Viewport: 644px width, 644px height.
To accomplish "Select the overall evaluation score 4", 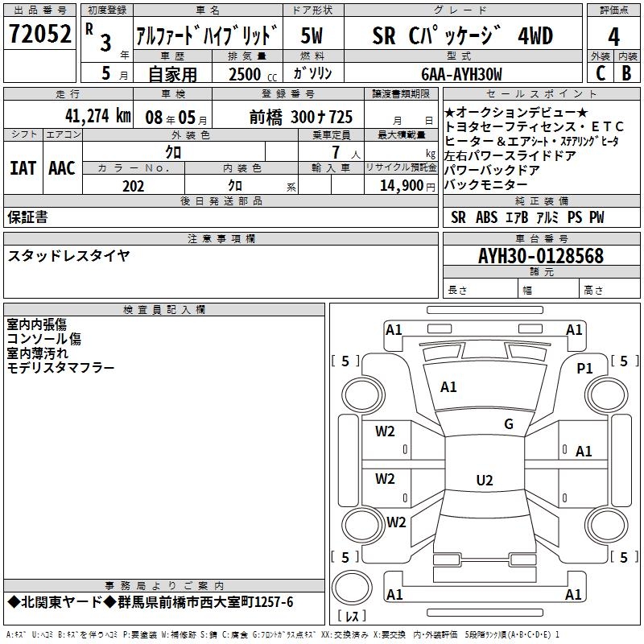I will [x=613, y=36].
